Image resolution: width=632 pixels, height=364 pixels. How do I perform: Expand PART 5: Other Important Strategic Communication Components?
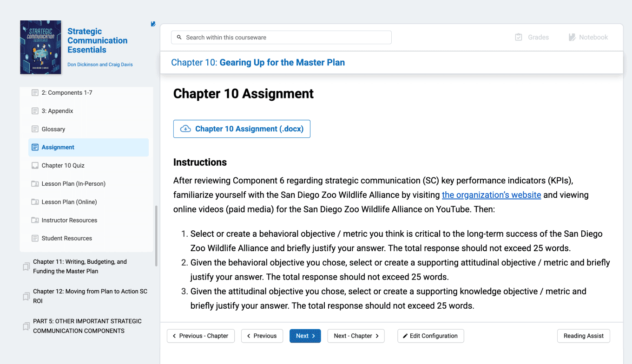pyautogui.click(x=87, y=326)
